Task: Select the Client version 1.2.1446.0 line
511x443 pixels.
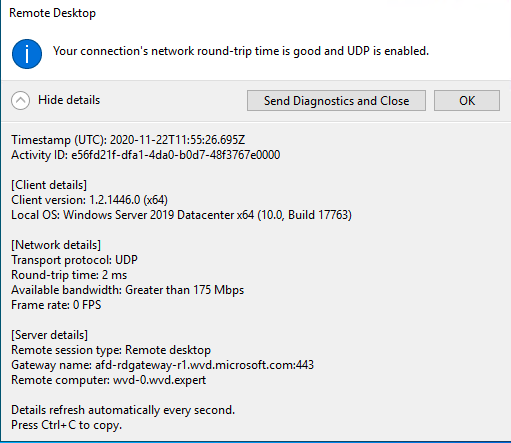Action: pos(89,200)
